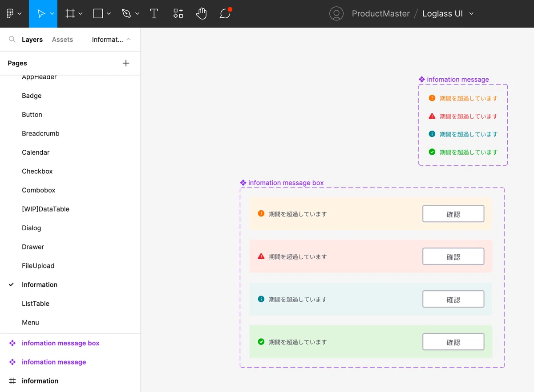
Task: Select the Hand tool
Action: (x=201, y=14)
